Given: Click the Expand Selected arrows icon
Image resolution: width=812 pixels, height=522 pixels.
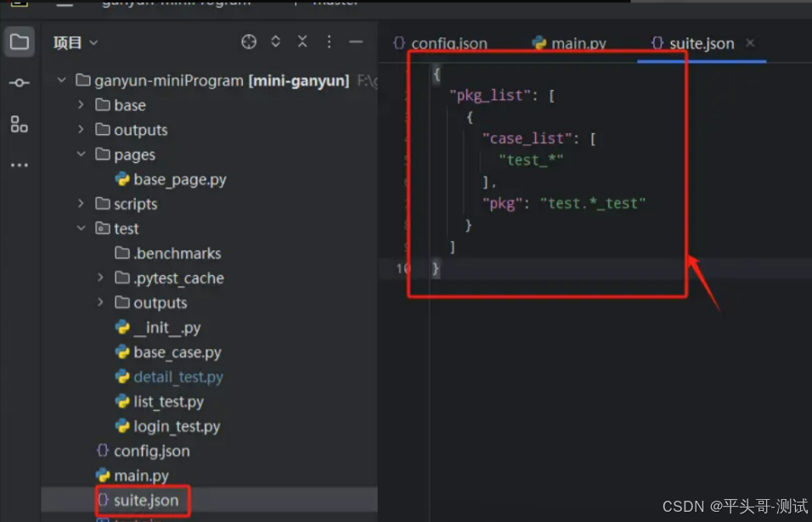Looking at the screenshot, I should click(275, 42).
